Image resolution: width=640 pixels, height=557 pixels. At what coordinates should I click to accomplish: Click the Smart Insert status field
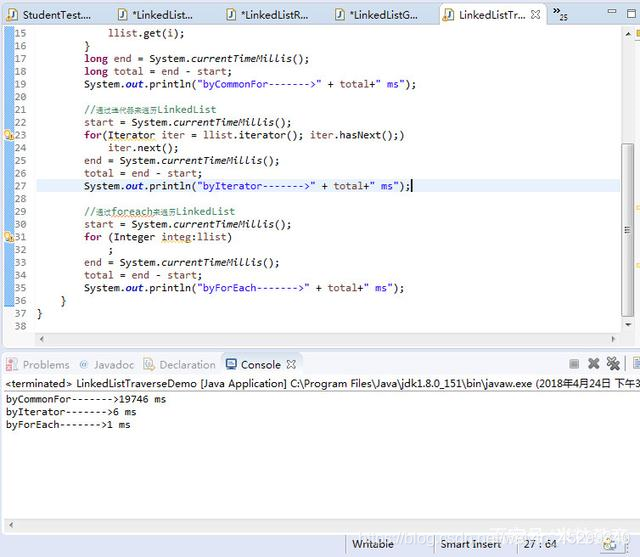coord(471,544)
